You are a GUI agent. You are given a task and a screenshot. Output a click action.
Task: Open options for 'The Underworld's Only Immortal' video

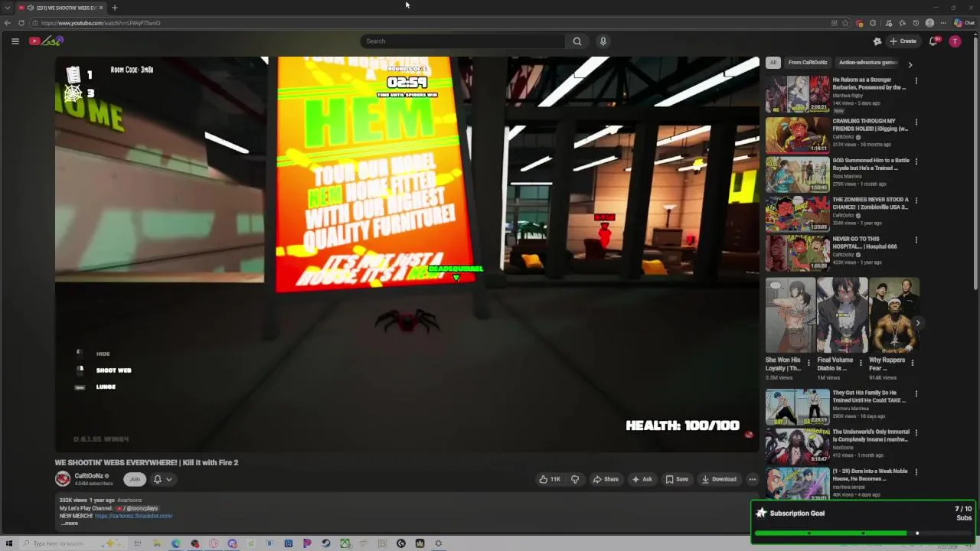click(916, 432)
